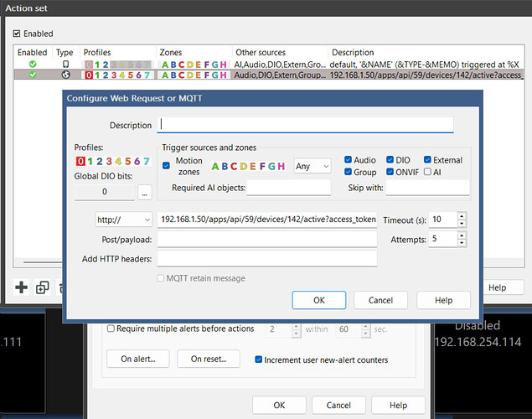Image resolution: width=532 pixels, height=419 pixels.
Task: Open the http:// protocol dropdown
Action: [124, 220]
